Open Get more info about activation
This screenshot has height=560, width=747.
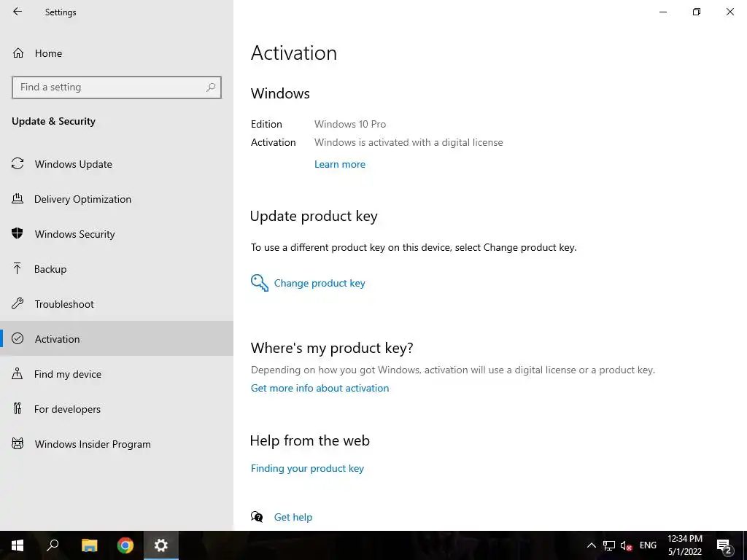pos(320,388)
